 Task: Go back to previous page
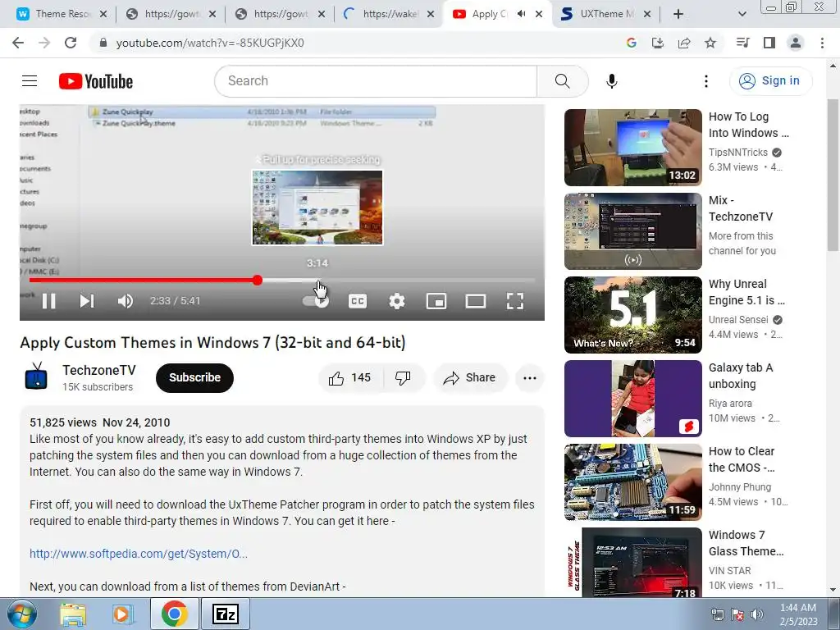pyautogui.click(x=18, y=43)
